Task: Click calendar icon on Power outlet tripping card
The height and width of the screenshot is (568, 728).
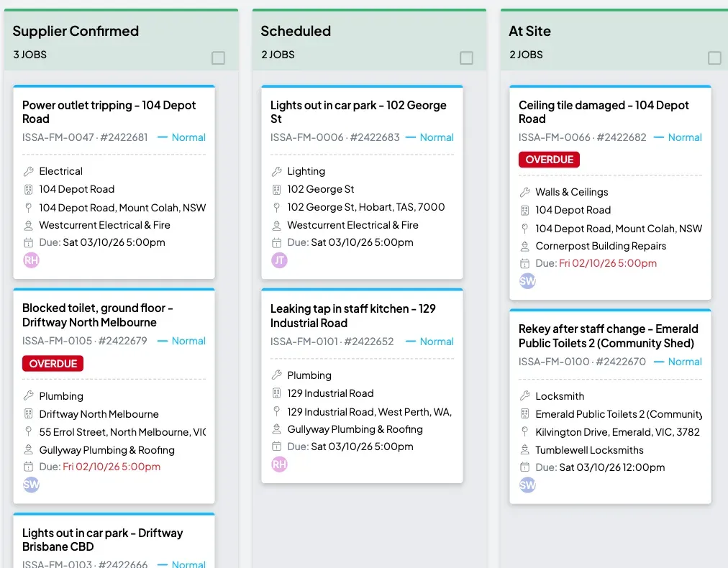Action: click(x=28, y=242)
